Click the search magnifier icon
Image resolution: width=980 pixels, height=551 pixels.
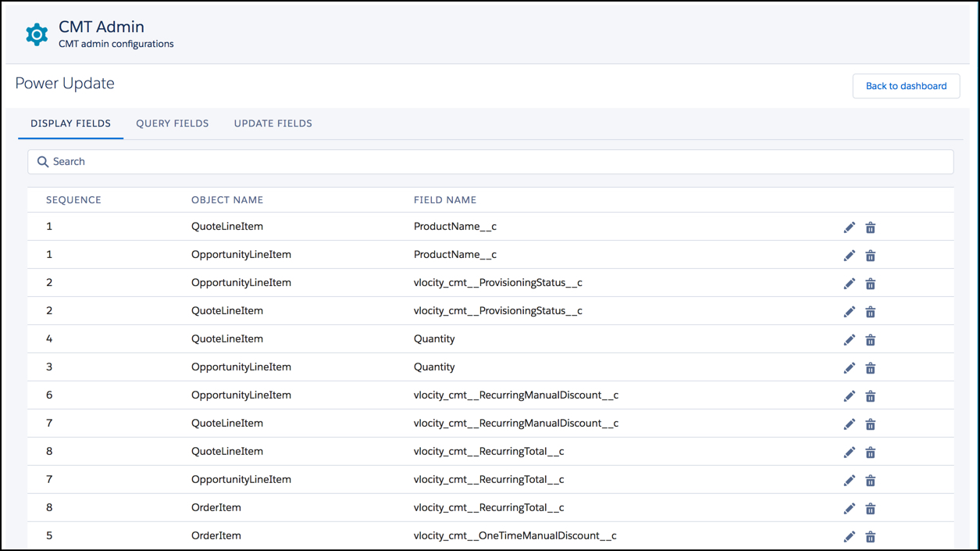(x=43, y=162)
